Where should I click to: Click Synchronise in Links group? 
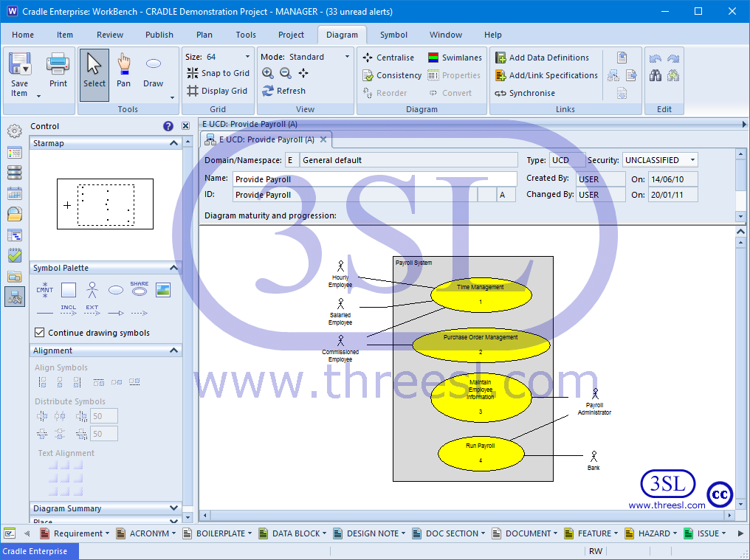525,93
